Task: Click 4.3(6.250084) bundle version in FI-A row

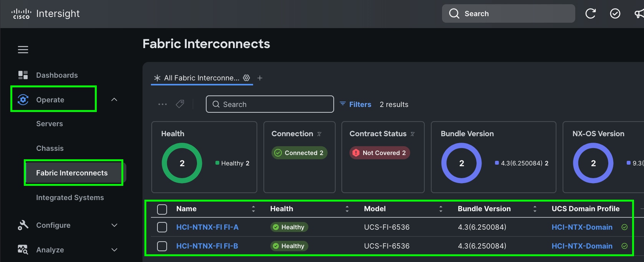Action: 482,227
